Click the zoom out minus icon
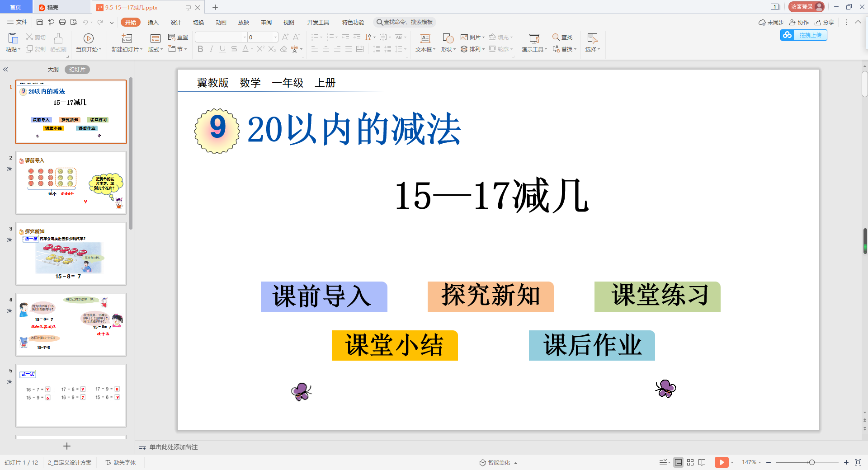 click(x=769, y=462)
